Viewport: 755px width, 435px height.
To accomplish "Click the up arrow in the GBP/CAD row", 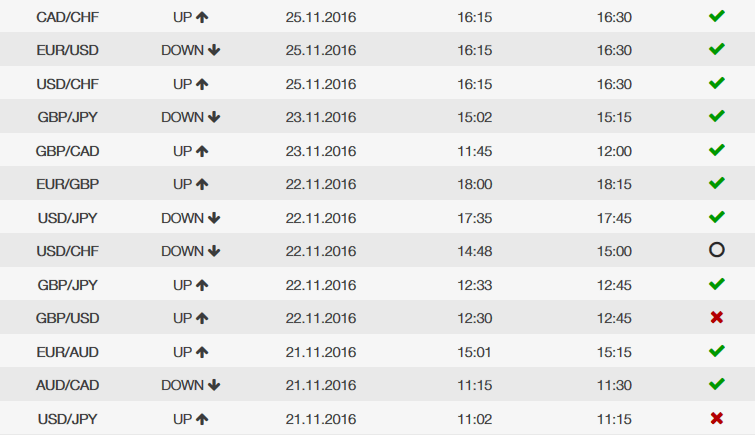I will 202,151.
